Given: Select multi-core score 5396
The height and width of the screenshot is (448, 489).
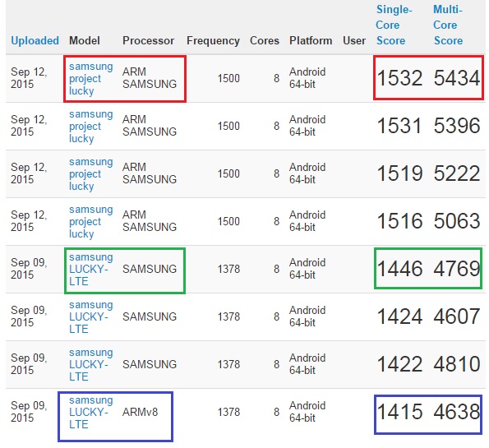Looking at the screenshot, I should [x=457, y=126].
